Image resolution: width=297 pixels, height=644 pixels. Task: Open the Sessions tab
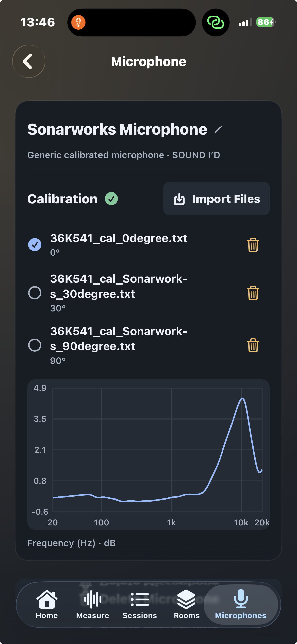(140, 604)
